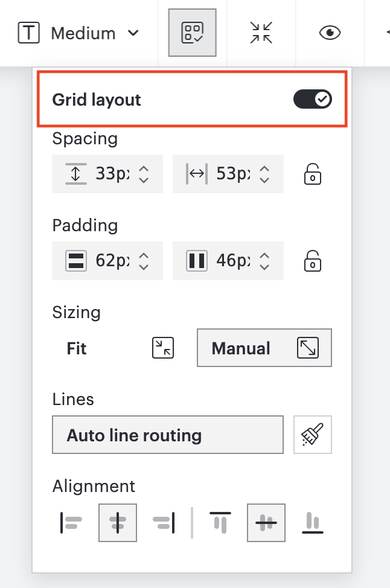Align items to the right

pyautogui.click(x=164, y=523)
